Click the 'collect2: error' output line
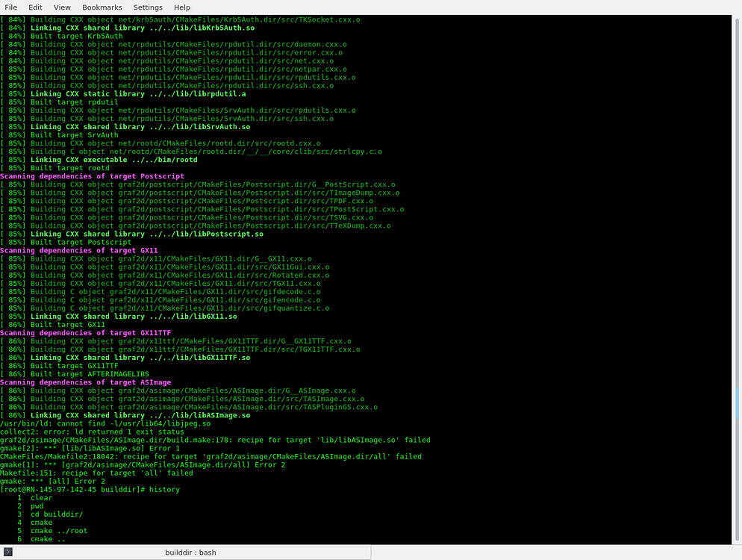Image resolution: width=742 pixels, height=560 pixels. click(92, 432)
